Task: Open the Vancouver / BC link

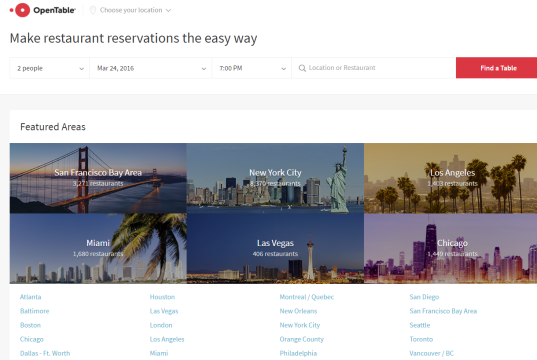Action: click(x=432, y=353)
